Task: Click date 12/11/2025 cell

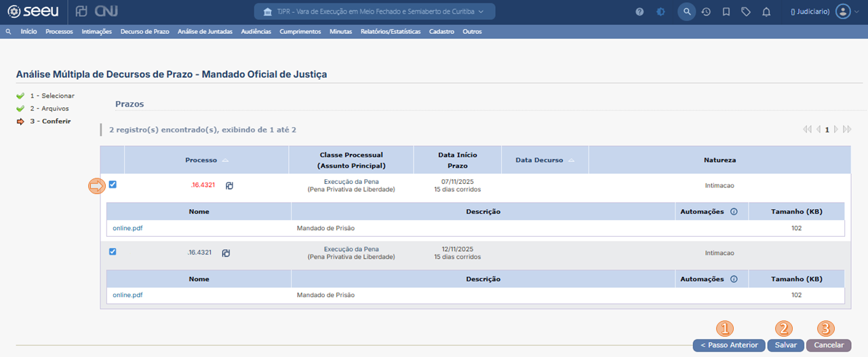Action: pyautogui.click(x=458, y=249)
